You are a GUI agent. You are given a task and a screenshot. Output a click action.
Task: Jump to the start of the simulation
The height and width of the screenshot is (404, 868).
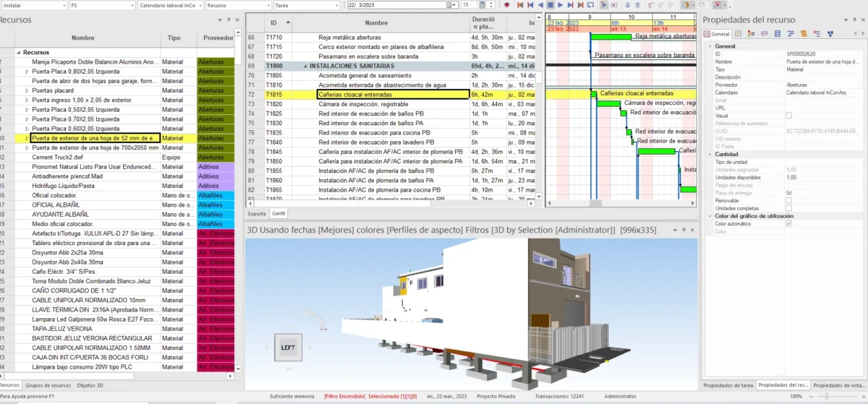[x=519, y=5]
